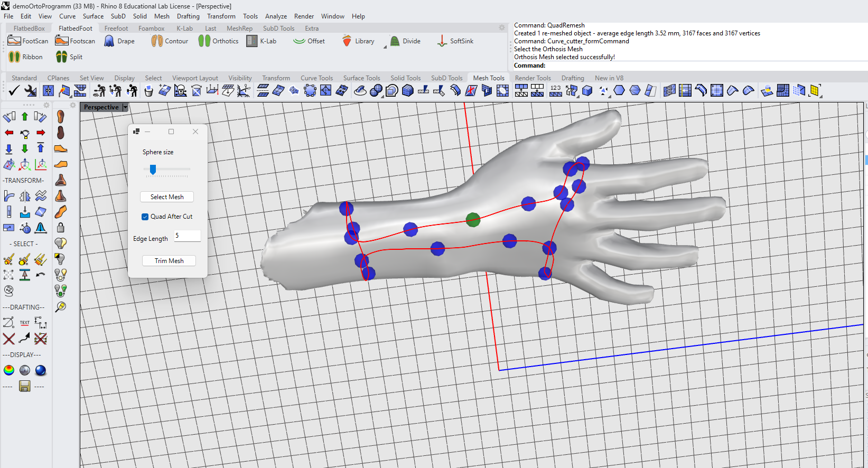The width and height of the screenshot is (868, 468).
Task: Click the Sphere size slider handle
Action: click(153, 169)
